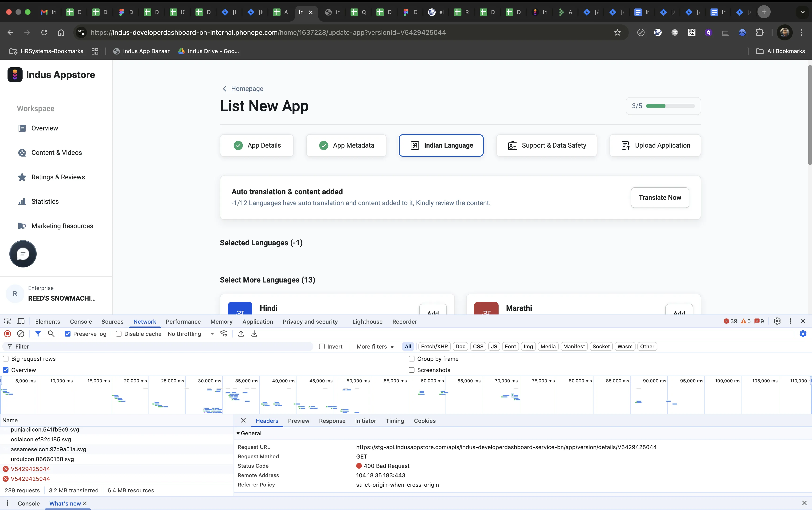Open network conditions wifi icon
This screenshot has height=510, width=812.
[224, 334]
